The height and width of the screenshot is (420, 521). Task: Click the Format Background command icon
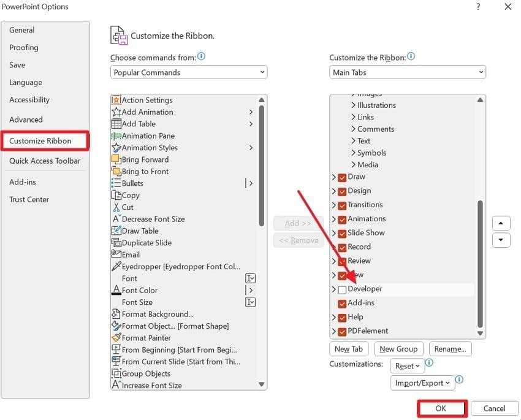116,314
